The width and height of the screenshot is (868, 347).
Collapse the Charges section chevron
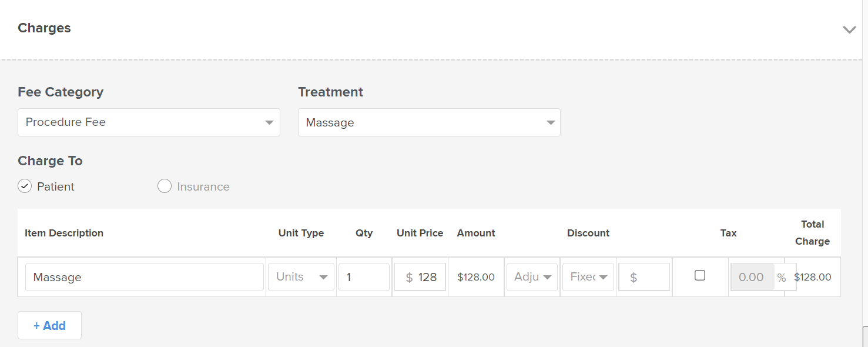click(x=849, y=29)
